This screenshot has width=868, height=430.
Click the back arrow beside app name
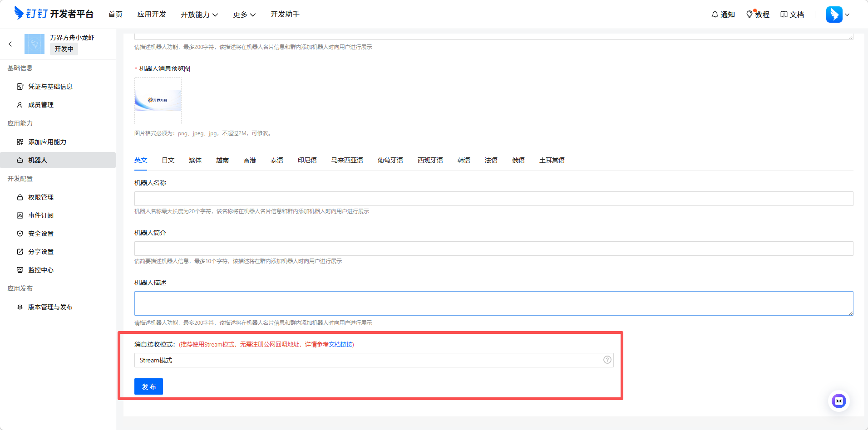10,44
